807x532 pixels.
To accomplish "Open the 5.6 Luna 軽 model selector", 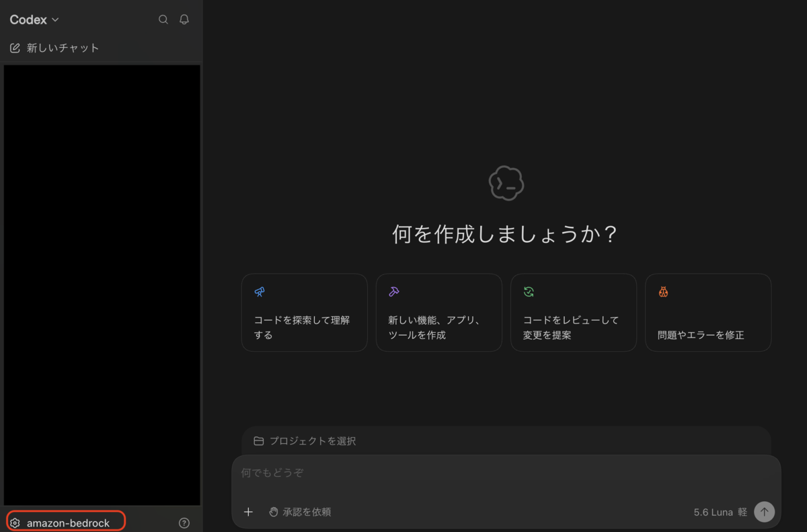I will (x=720, y=512).
